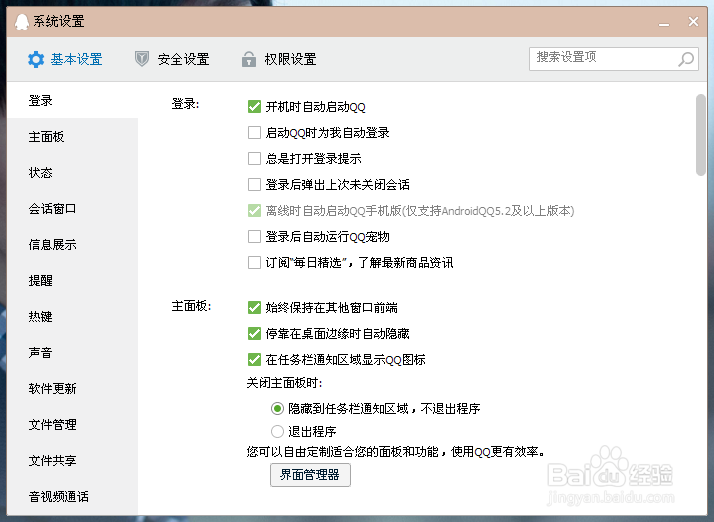Minimize the 系统设置 window
This screenshot has height=522, width=714.
[664, 24]
